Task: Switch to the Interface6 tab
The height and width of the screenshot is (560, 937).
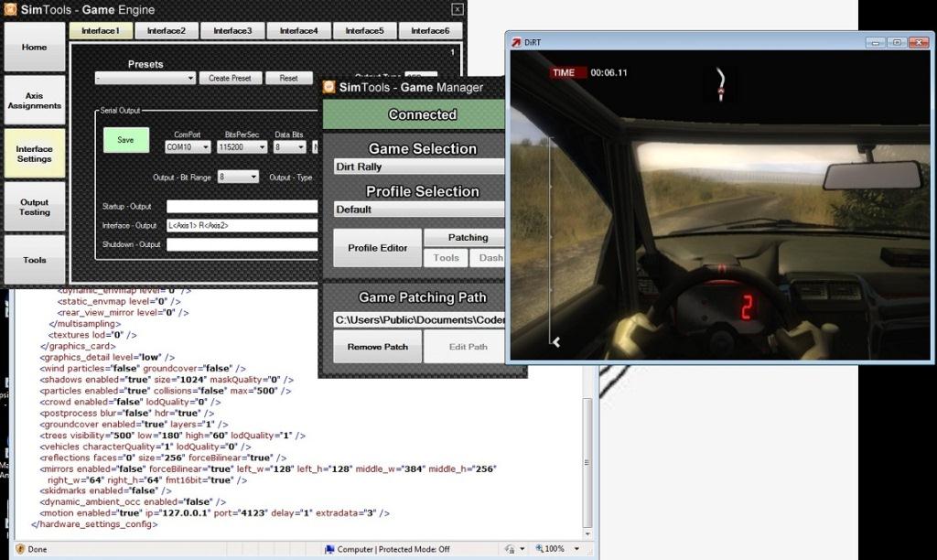Action: pyautogui.click(x=429, y=30)
